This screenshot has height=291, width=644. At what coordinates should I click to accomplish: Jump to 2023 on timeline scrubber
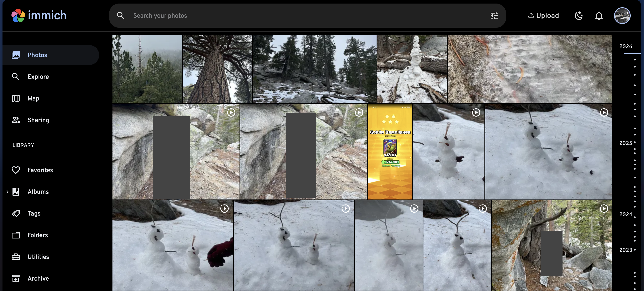pos(625,250)
